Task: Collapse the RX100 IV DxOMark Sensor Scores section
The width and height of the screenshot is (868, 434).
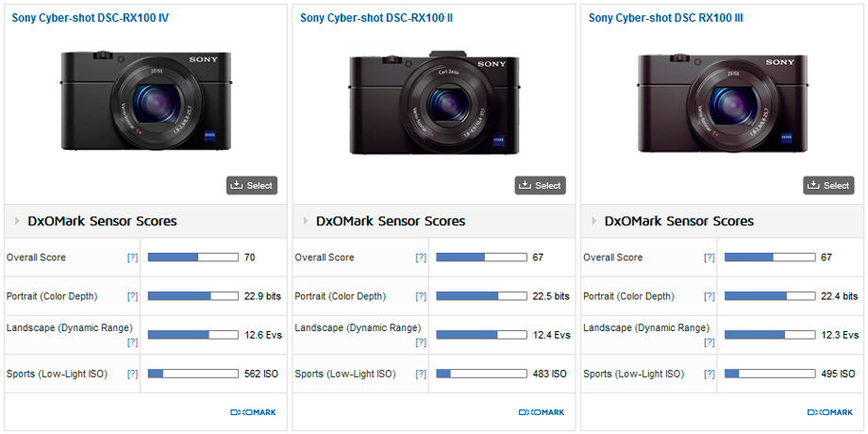Action: 18,222
